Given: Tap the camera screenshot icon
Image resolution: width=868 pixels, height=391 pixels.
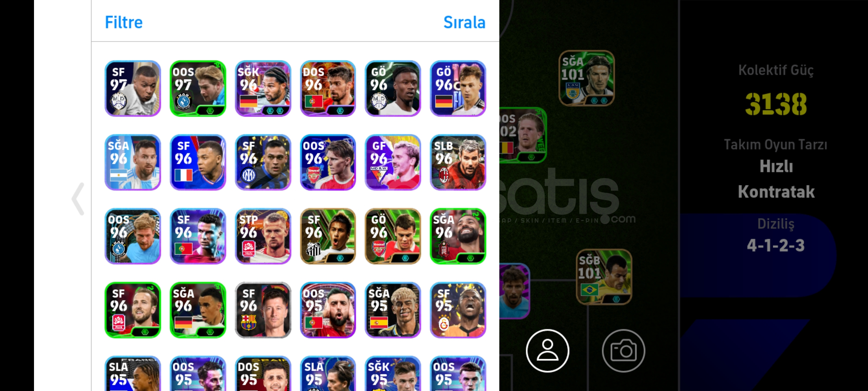Looking at the screenshot, I should pos(623,350).
